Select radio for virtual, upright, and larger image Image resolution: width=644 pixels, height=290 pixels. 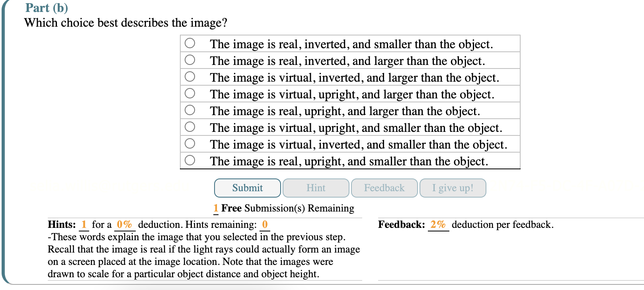pos(189,94)
